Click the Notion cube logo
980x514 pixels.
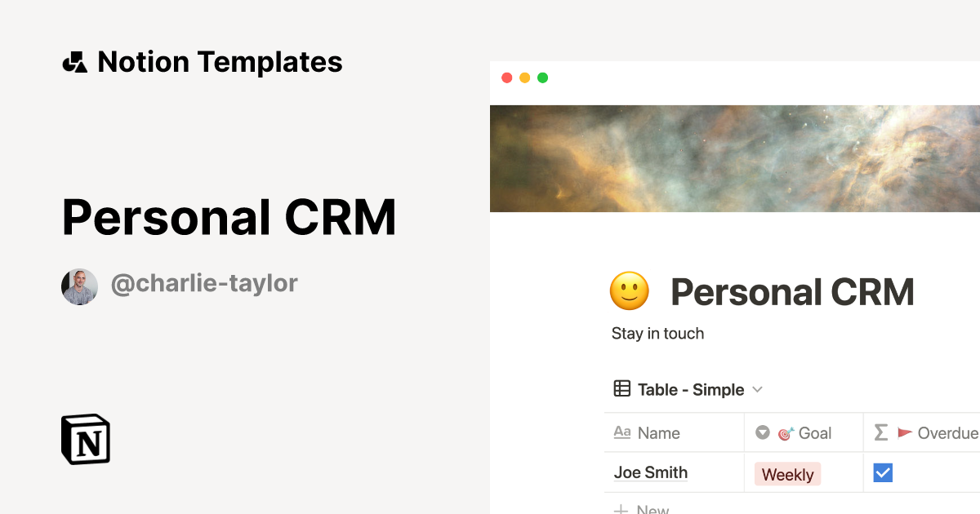(x=86, y=439)
